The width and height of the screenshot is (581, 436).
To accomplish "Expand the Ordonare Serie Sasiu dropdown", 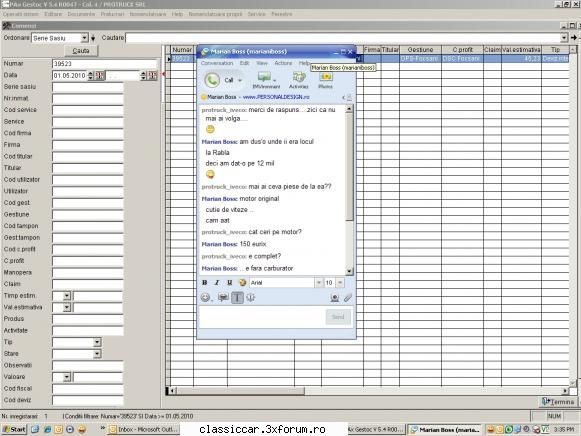I will tap(84, 38).
